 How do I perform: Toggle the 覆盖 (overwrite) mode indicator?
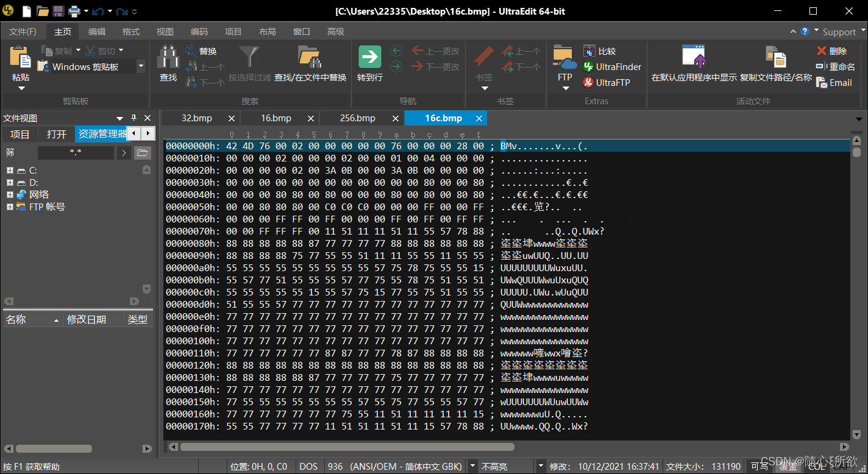(788, 467)
